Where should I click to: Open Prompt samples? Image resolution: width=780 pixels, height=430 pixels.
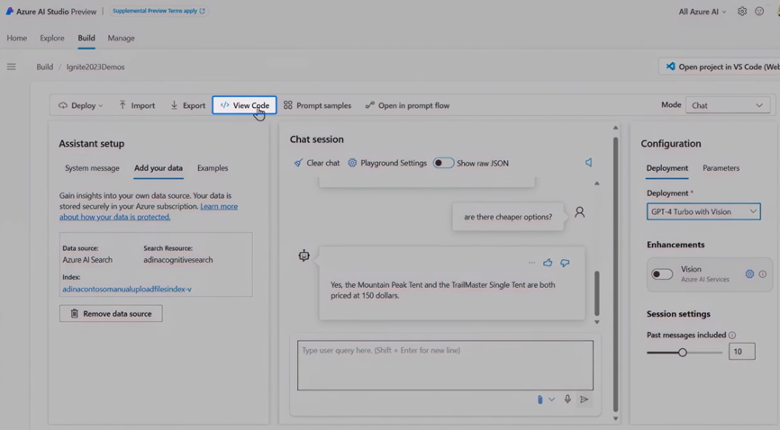pos(317,106)
